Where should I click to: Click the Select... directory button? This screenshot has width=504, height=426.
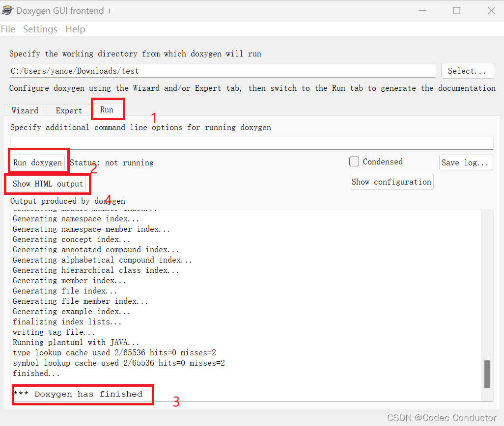pos(468,71)
